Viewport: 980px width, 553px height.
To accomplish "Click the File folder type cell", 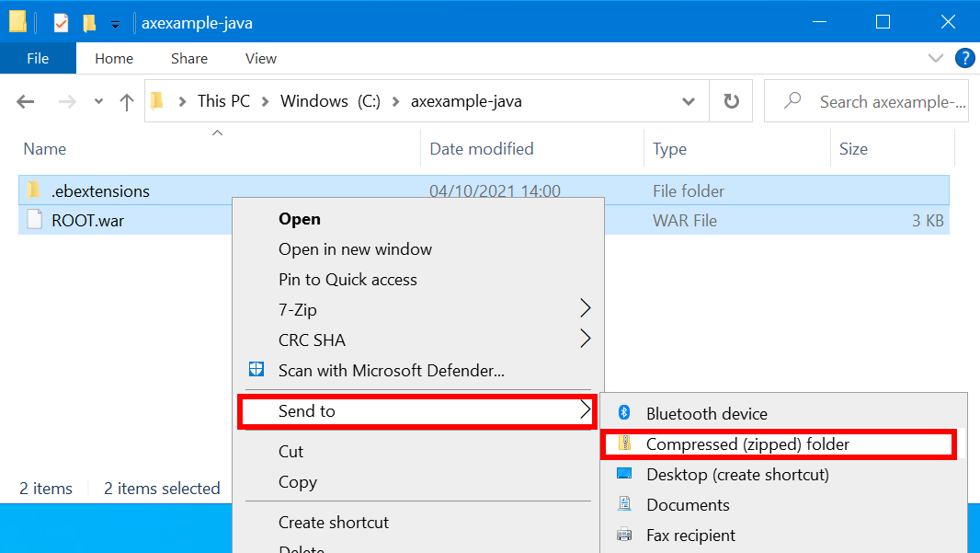I will point(689,190).
